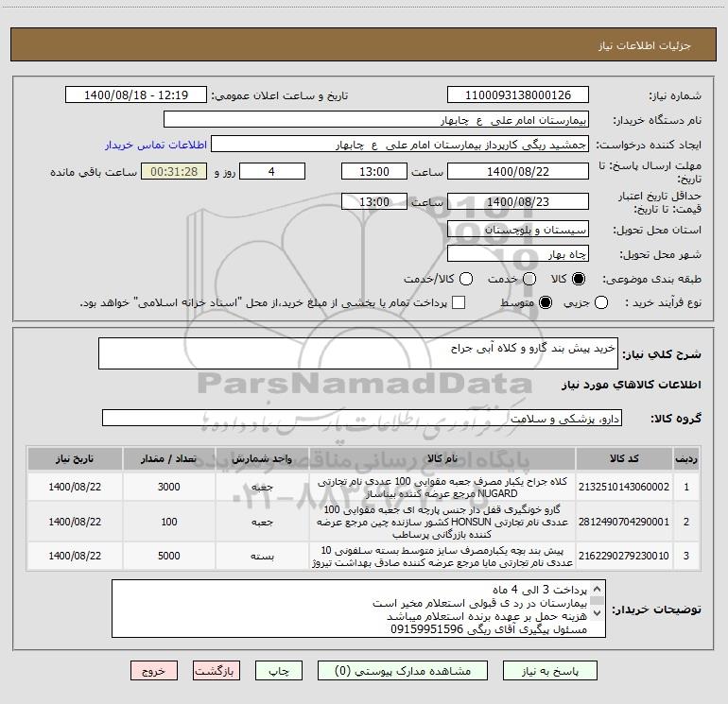
Task: Click item code 2162290279230010
Action: pos(624,556)
